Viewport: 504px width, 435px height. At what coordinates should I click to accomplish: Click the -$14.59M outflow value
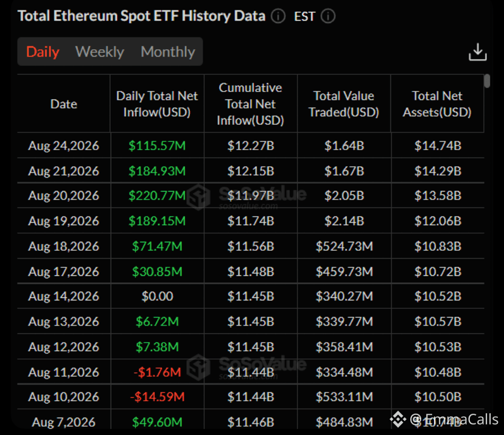[x=157, y=397]
